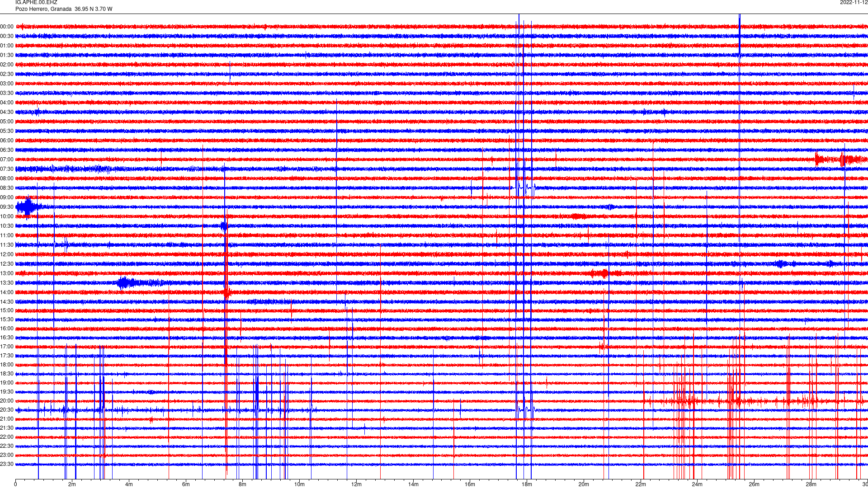This screenshot has height=488, width=868.
Task: Click the 18m mark on time axis
Action: tap(527, 484)
